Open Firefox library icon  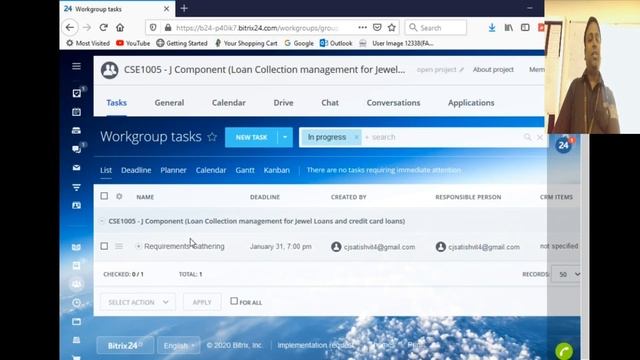[x=509, y=27]
